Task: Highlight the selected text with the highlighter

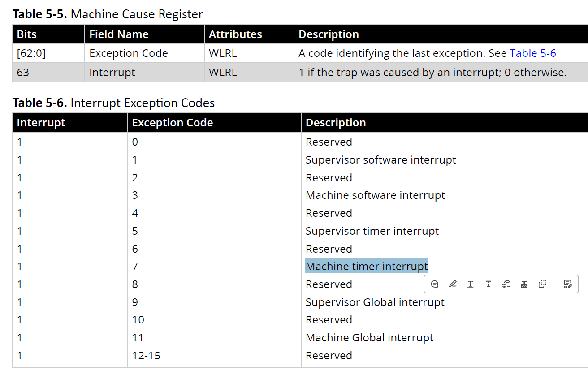Action: pyautogui.click(x=453, y=284)
